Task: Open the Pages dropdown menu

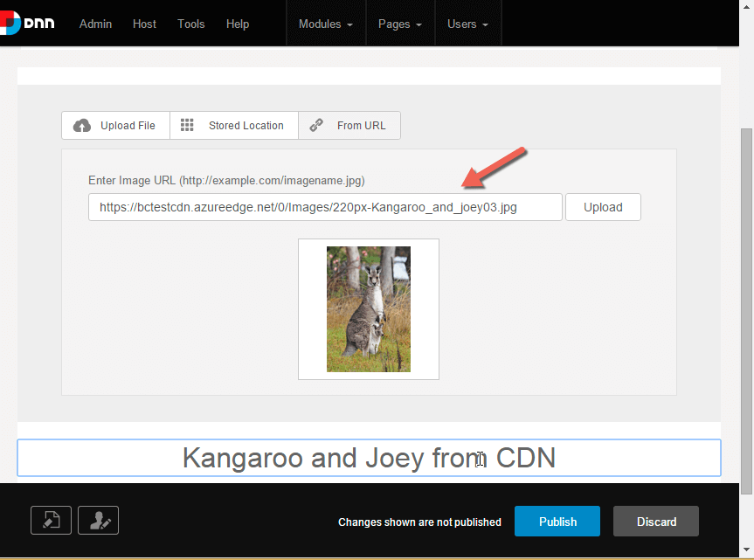Action: pyautogui.click(x=400, y=24)
